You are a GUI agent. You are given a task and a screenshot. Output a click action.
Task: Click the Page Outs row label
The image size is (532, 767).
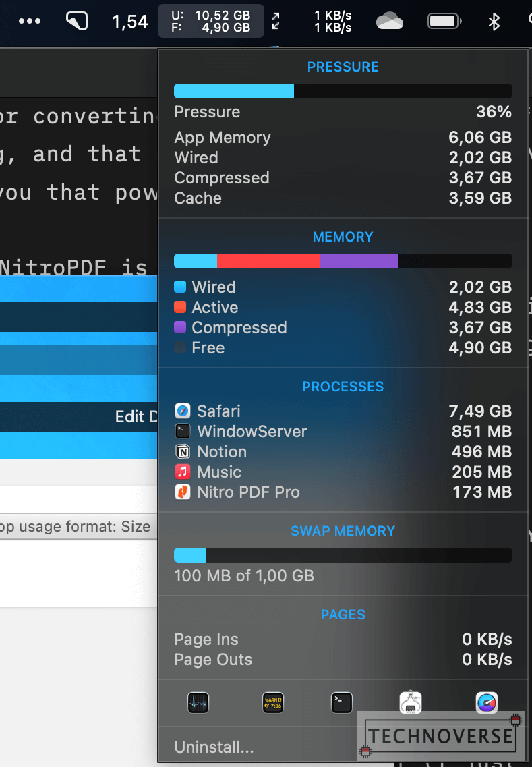(x=213, y=659)
